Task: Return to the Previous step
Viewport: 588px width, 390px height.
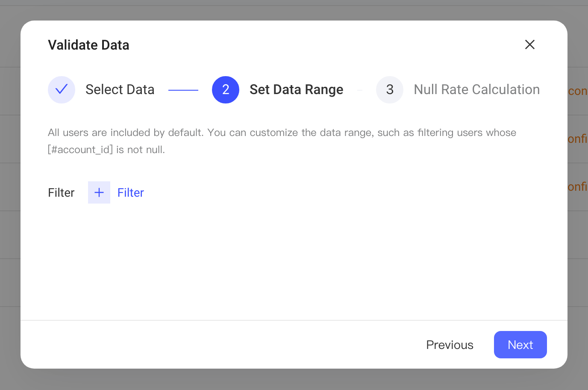Action: click(x=450, y=345)
